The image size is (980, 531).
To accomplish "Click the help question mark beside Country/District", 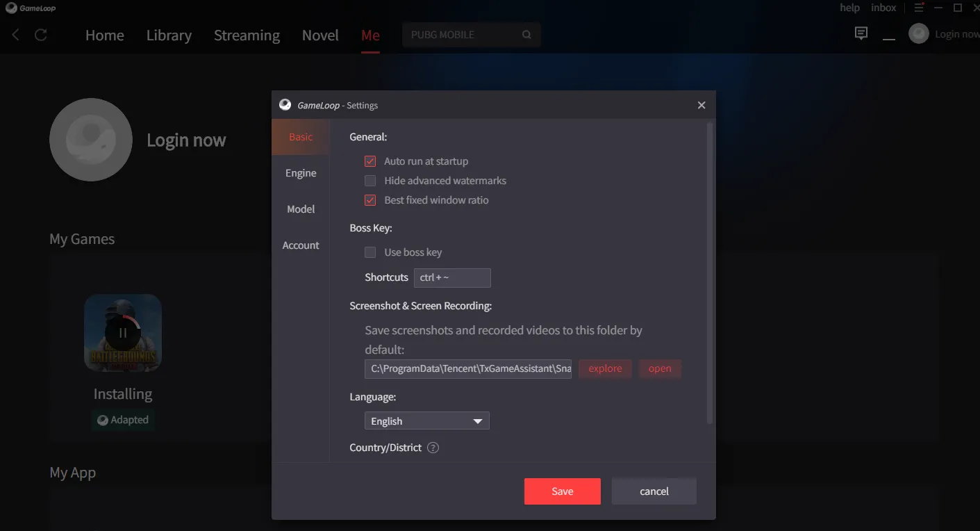I will click(x=433, y=448).
